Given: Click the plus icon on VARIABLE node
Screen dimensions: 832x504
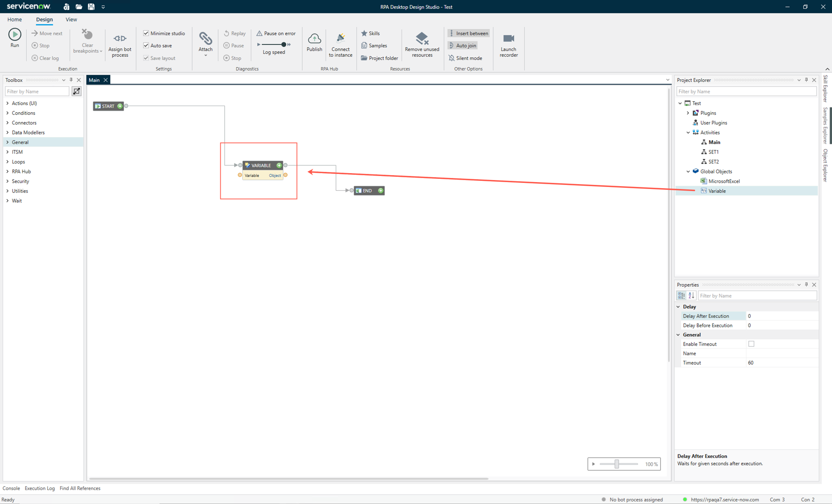Looking at the screenshot, I should point(279,165).
